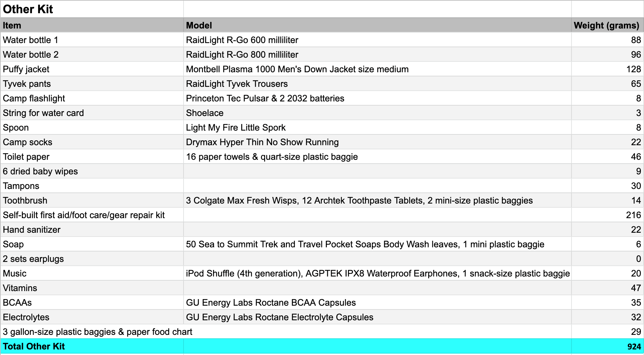This screenshot has width=644, height=355.
Task: Select the 'Hand sanitizer' cell
Action: pos(92,230)
